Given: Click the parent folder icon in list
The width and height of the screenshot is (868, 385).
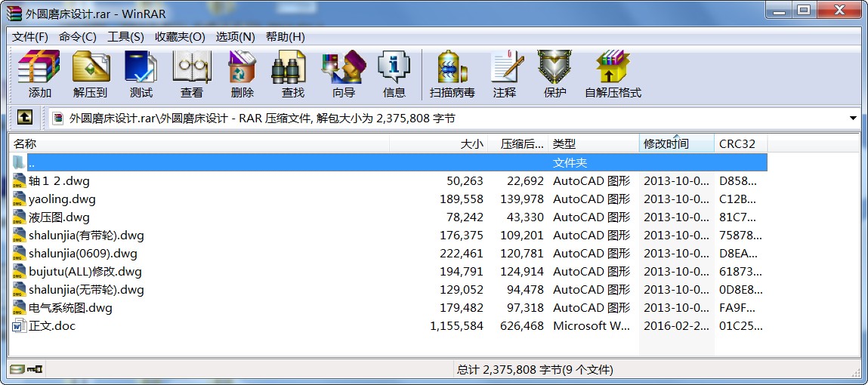Looking at the screenshot, I should click(x=20, y=162).
